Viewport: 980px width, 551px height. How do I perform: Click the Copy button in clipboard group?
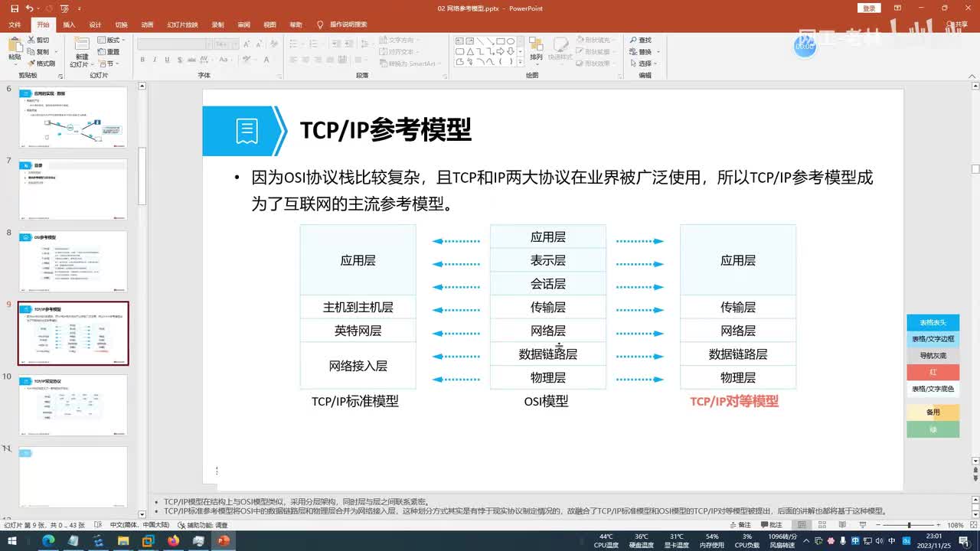tap(38, 51)
